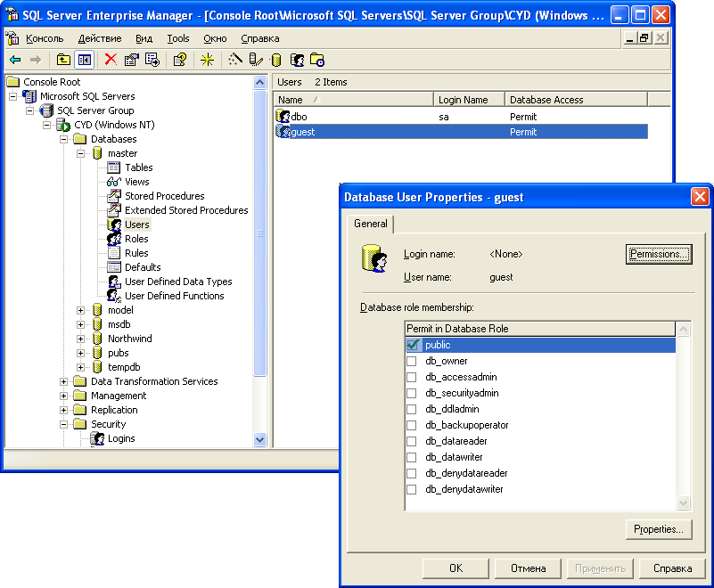Check the db_datawriter role checkbox

pos(412,457)
